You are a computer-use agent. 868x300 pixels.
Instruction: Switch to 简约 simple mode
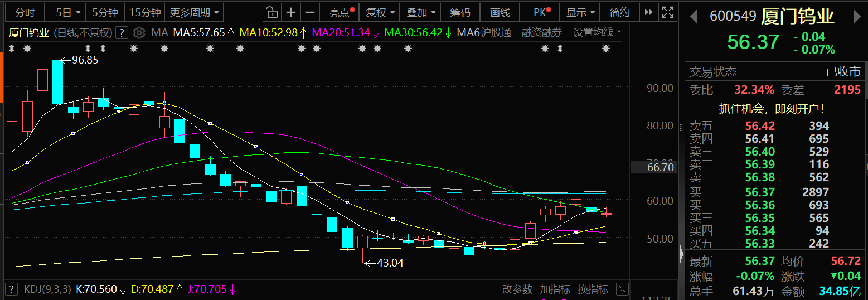coord(620,12)
